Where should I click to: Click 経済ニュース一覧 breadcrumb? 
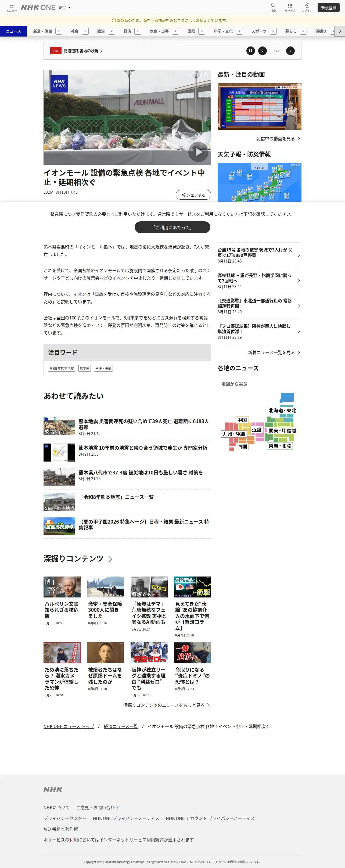pos(121,726)
